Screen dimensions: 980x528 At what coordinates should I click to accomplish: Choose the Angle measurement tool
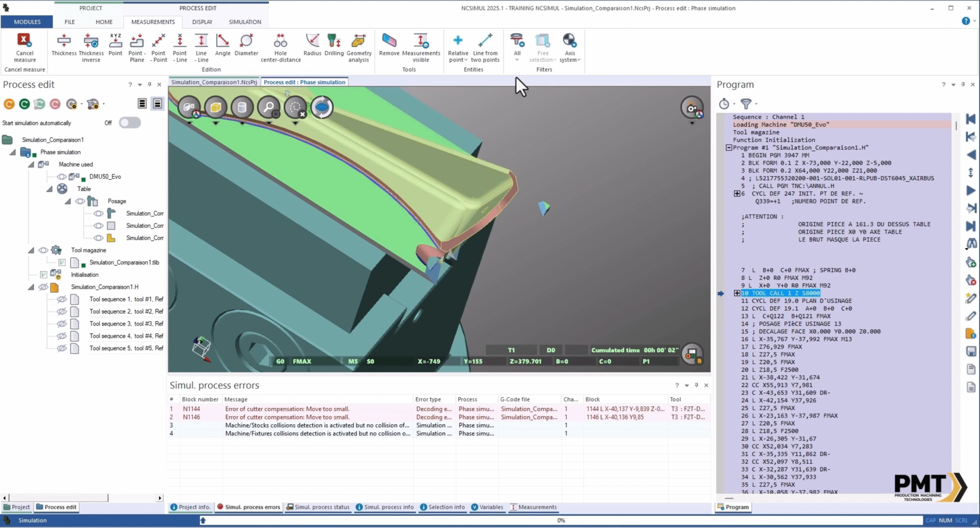(222, 45)
